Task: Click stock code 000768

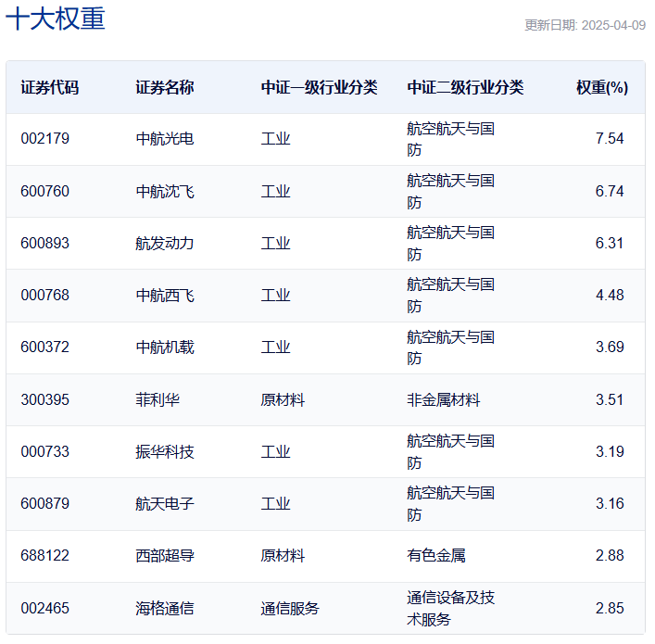Action: 45,295
